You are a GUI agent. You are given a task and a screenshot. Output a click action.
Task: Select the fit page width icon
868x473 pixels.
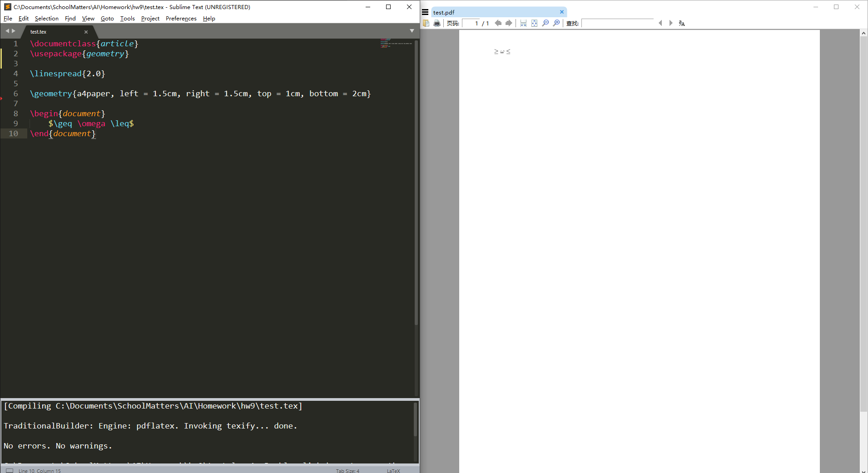(523, 23)
